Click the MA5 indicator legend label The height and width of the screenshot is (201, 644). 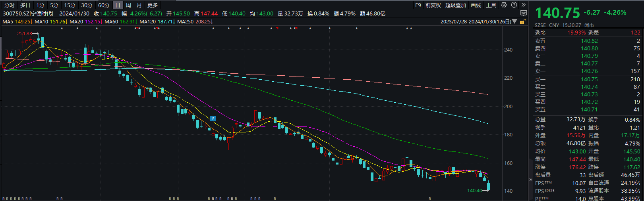[x=8, y=21]
